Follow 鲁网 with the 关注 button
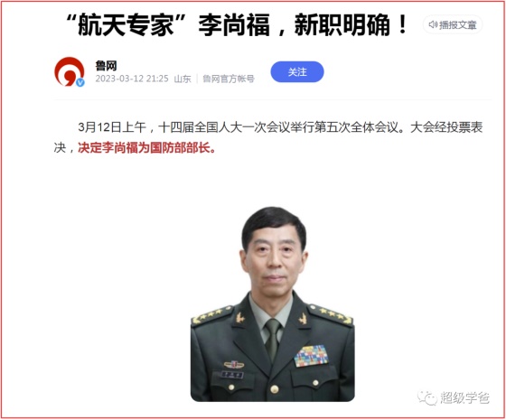This screenshot has height=420, width=506. tap(297, 72)
